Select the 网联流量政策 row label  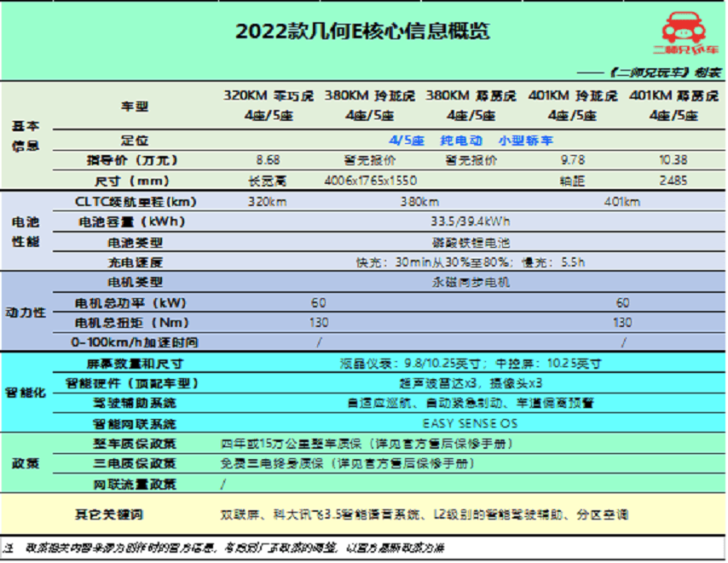tap(135, 485)
